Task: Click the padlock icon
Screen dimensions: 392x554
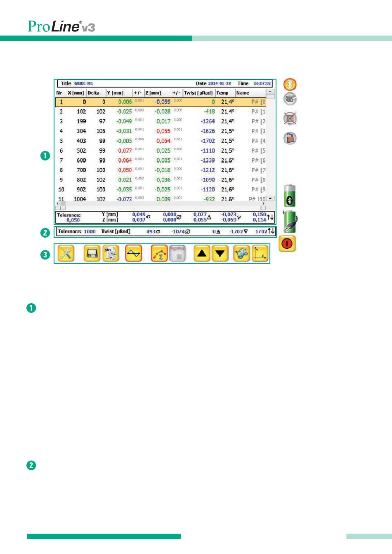Action: pos(290,138)
